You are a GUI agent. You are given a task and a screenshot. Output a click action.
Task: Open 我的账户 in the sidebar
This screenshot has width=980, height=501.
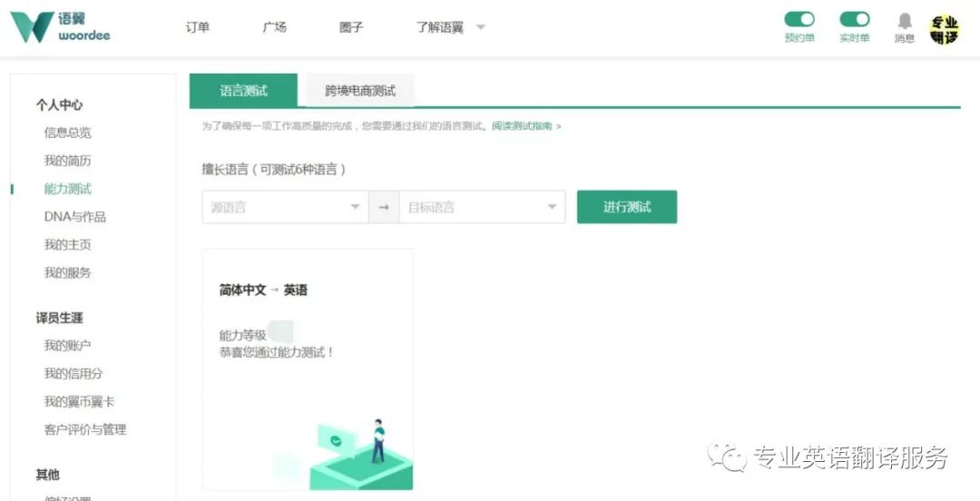point(67,345)
